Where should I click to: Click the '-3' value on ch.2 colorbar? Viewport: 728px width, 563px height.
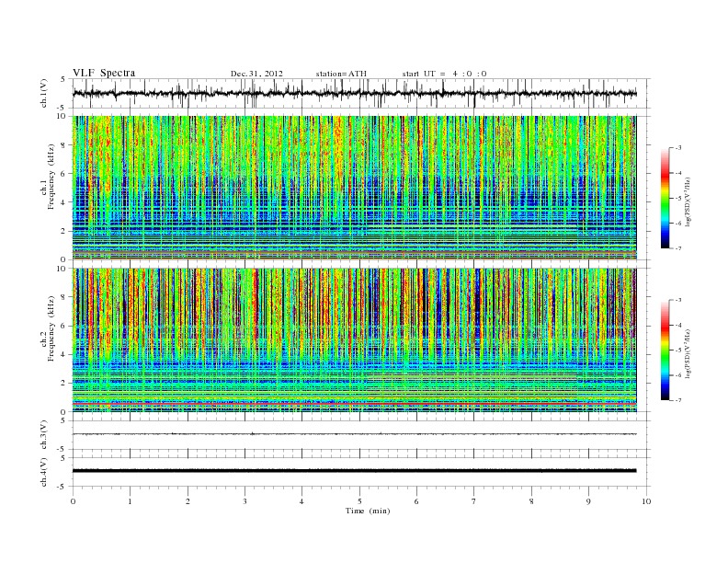click(x=677, y=300)
